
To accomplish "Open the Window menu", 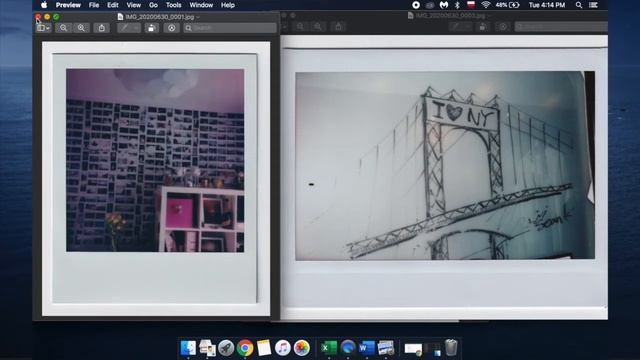I will 201,5.
